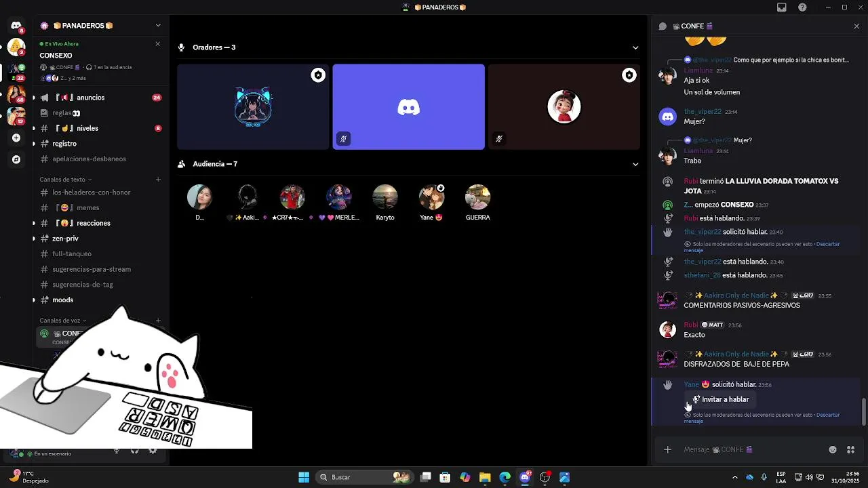Viewport: 868px width, 488px height.
Task: Collapse the Audiencia section chevron
Action: point(635,164)
